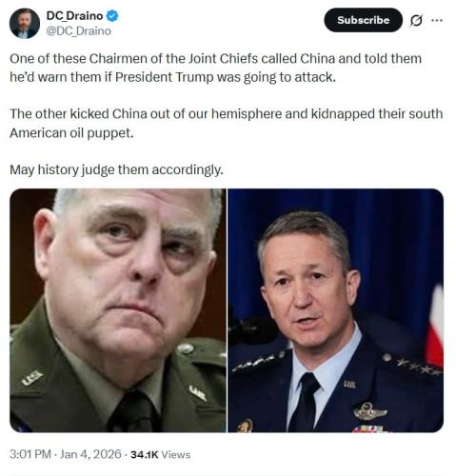Click the Jan 4, 2026 date
This screenshot has height=476, width=456.
coord(90,454)
